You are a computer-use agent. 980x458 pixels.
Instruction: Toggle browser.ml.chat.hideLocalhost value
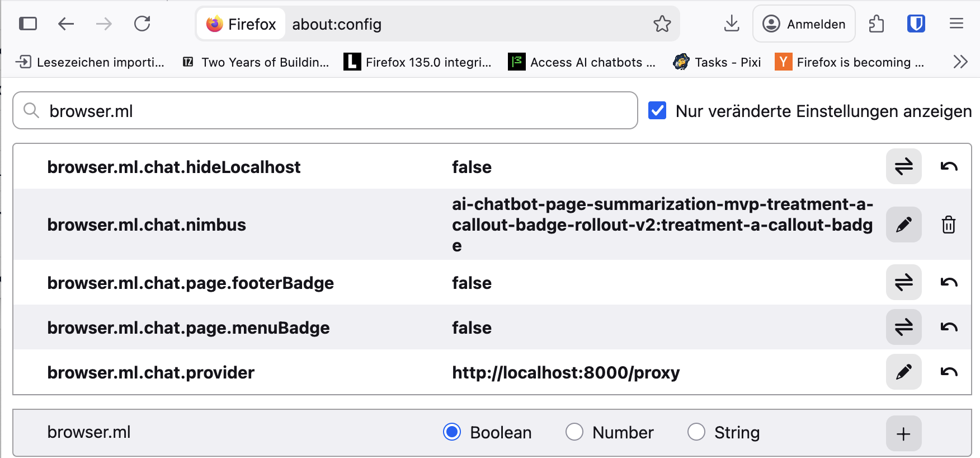(903, 166)
